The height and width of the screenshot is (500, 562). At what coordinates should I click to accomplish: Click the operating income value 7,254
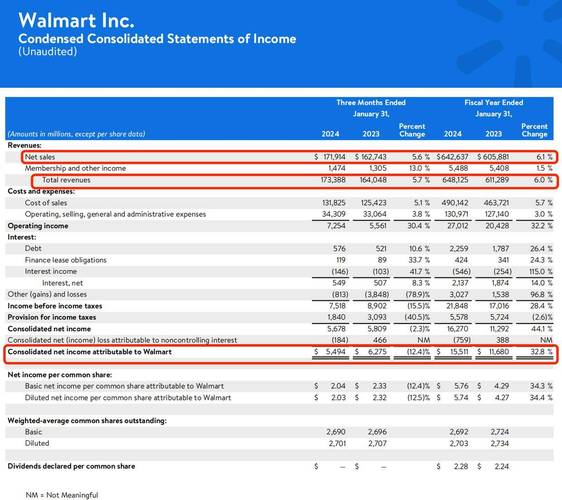click(337, 226)
